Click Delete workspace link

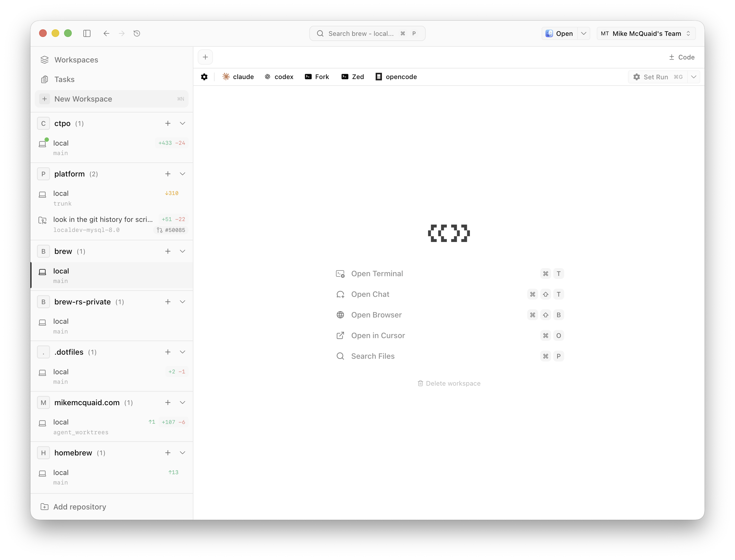(449, 383)
